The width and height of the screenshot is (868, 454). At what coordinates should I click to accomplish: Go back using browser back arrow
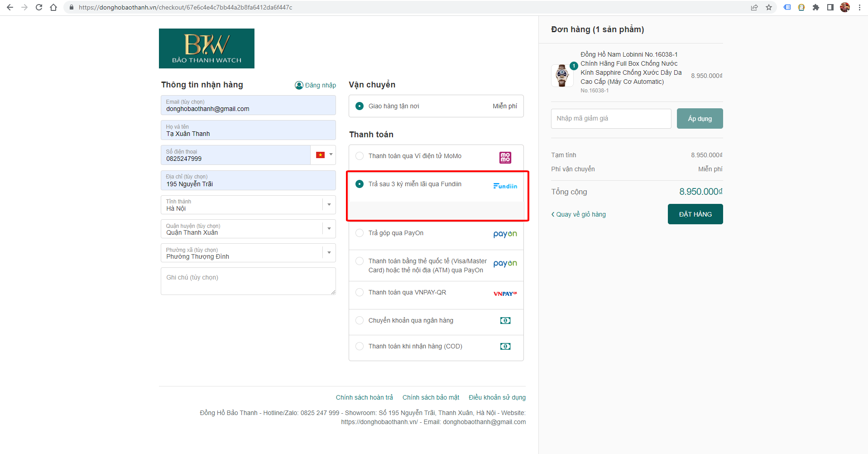pyautogui.click(x=10, y=7)
